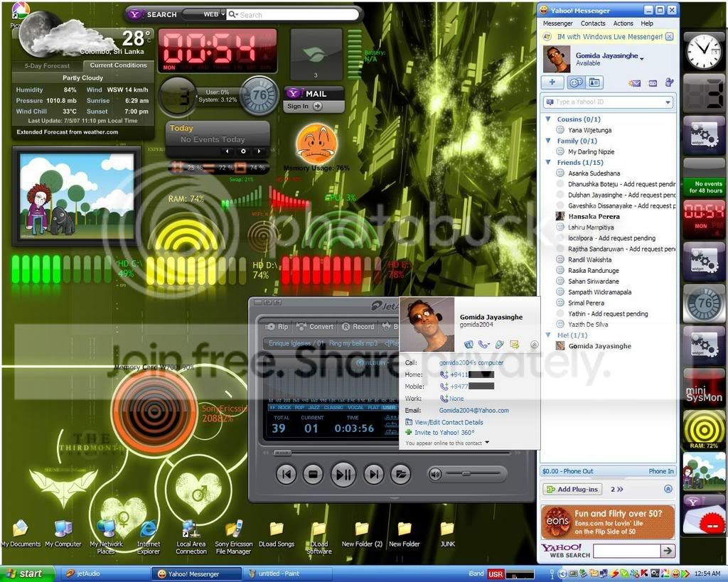The width and height of the screenshot is (728, 582).
Task: Skip to next track in jetAudio
Action: (374, 474)
